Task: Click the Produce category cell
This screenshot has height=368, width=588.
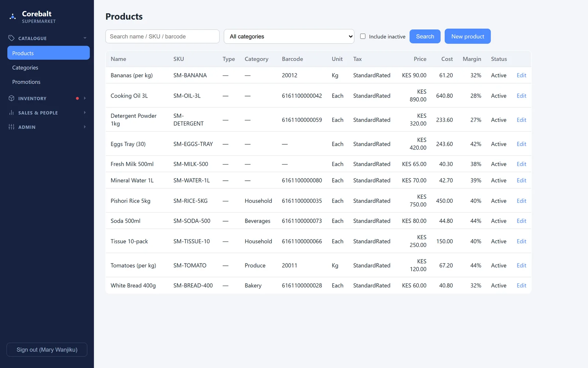Action: click(255, 265)
